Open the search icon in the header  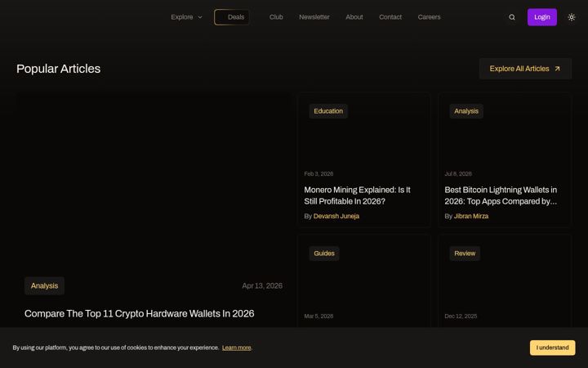[512, 17]
